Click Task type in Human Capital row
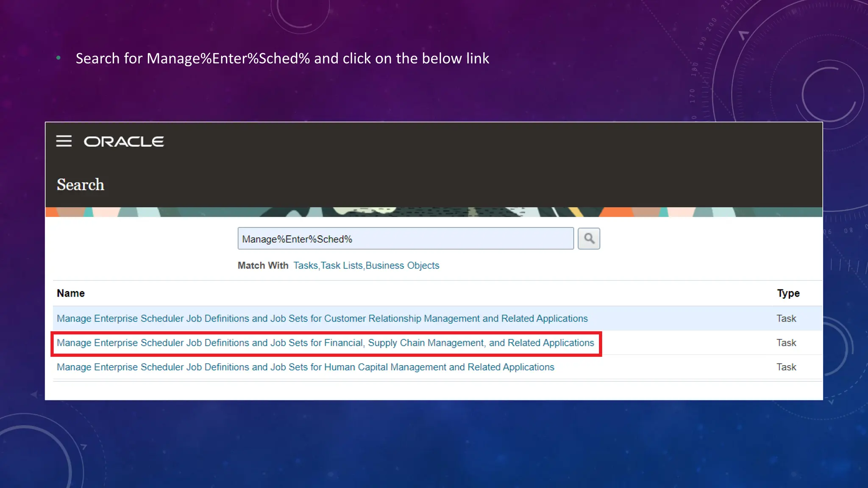 pyautogui.click(x=786, y=367)
